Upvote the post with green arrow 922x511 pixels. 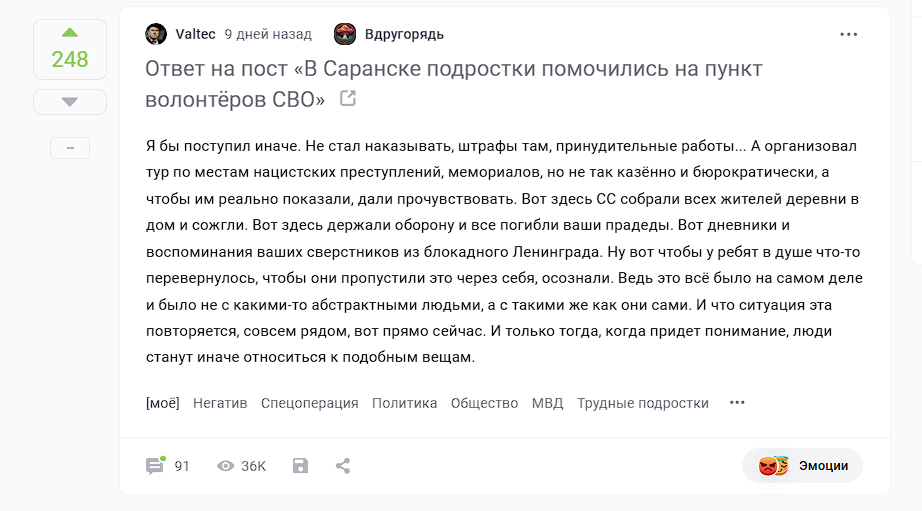pos(69,32)
